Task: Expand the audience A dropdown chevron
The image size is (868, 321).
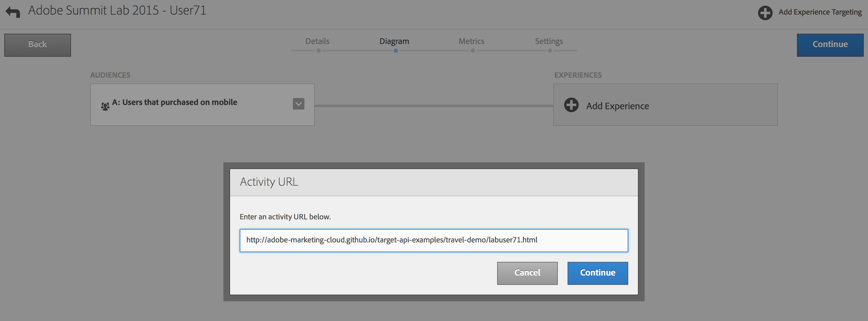Action: (298, 104)
